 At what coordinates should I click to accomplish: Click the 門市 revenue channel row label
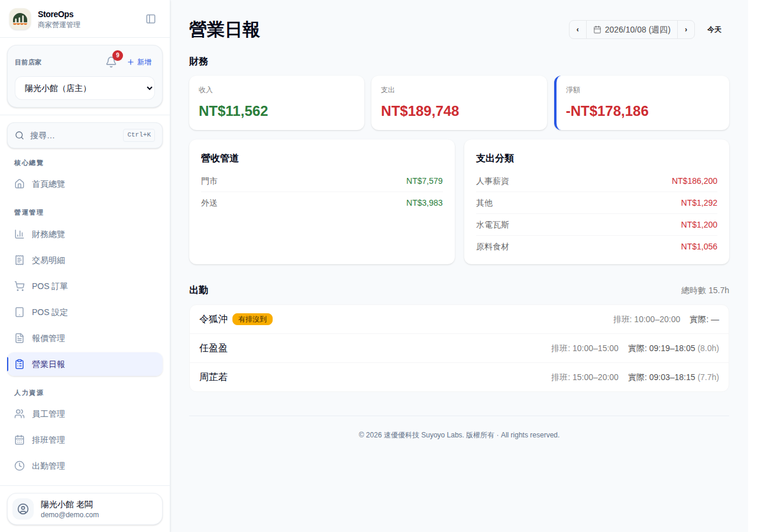(x=209, y=181)
